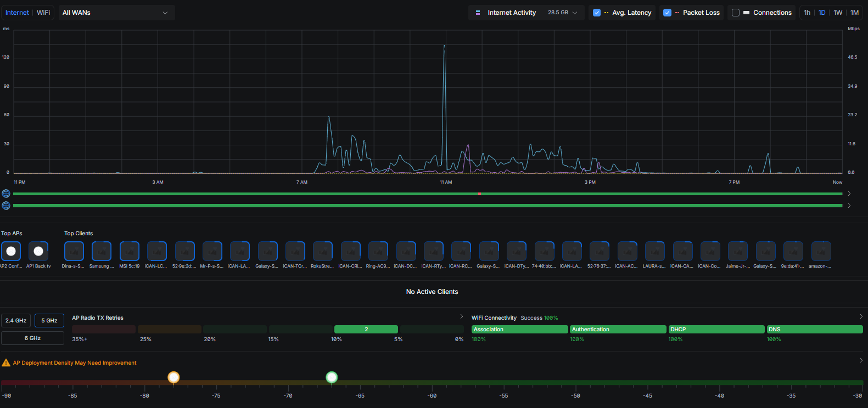Click the first WAN globe icon
Image resolution: width=868 pixels, height=408 pixels.
[x=6, y=194]
